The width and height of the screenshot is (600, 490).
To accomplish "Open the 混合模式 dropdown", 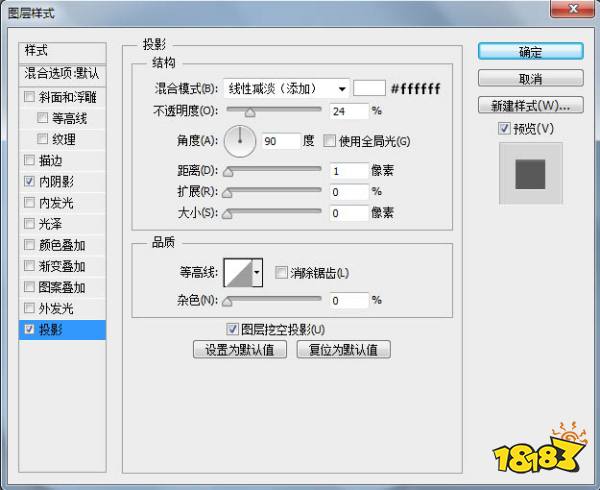I will (286, 88).
